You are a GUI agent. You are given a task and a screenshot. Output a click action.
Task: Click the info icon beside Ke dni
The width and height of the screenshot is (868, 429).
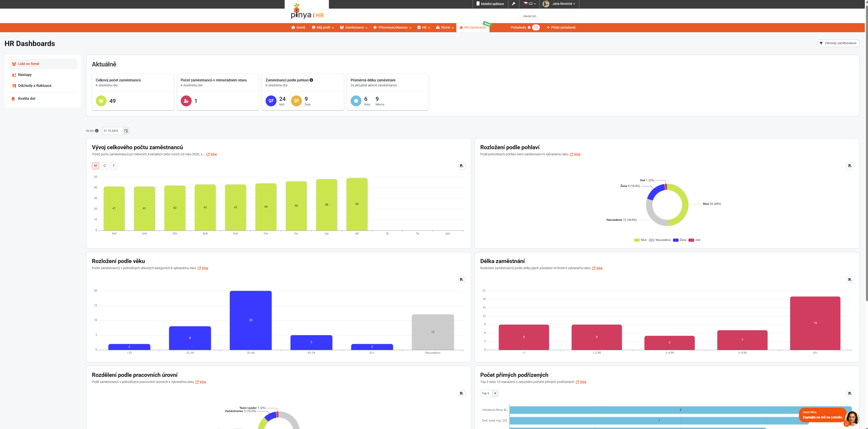(x=97, y=131)
